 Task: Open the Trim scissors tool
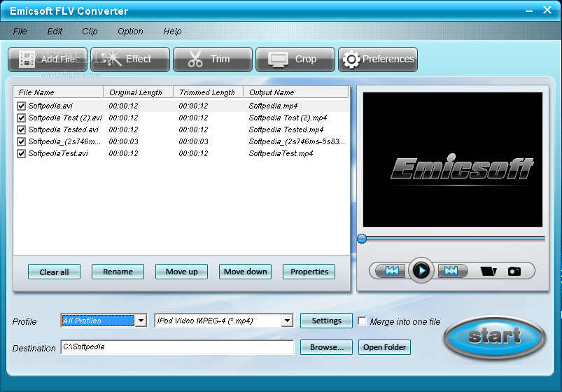click(x=213, y=59)
